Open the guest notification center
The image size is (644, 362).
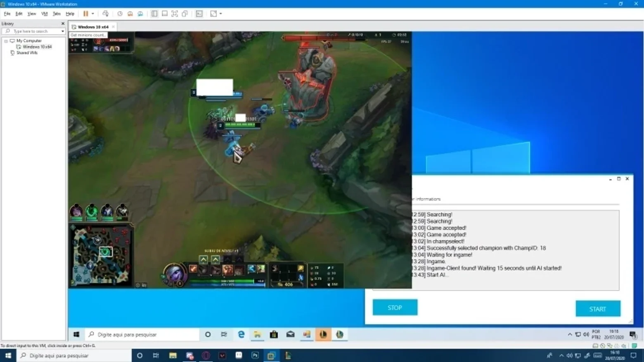point(633,334)
